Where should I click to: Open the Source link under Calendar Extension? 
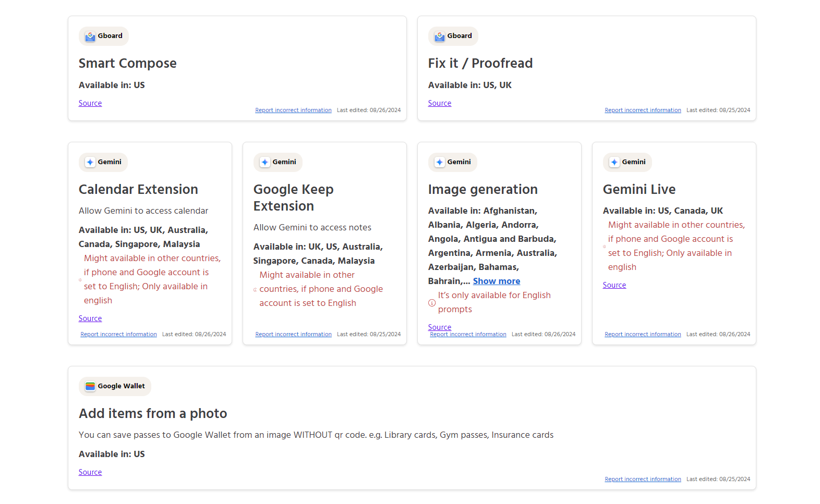click(x=90, y=318)
